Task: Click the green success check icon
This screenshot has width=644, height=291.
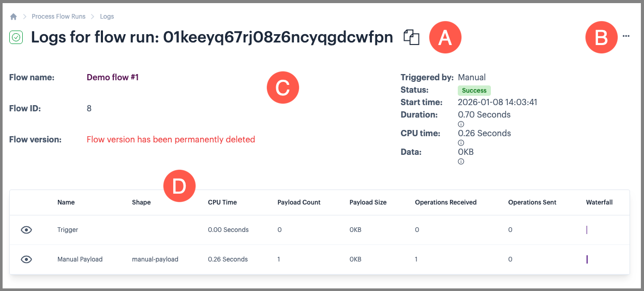Action: pyautogui.click(x=16, y=37)
